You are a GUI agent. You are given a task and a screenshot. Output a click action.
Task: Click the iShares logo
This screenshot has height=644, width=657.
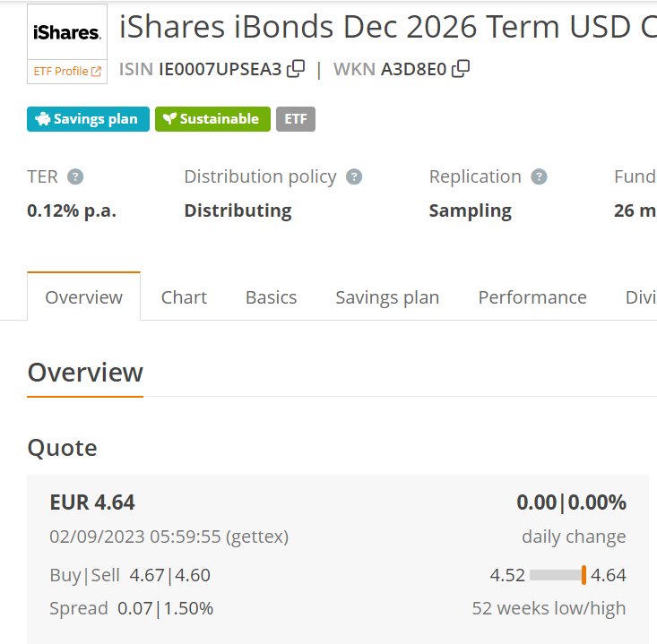coord(67,32)
